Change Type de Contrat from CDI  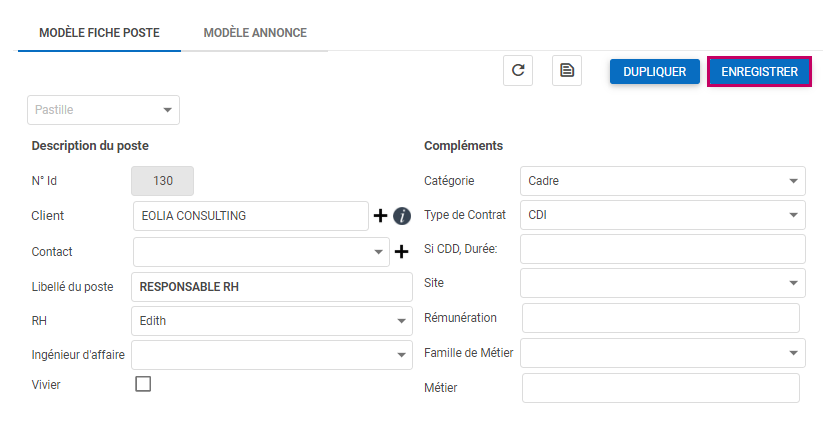tap(662, 214)
